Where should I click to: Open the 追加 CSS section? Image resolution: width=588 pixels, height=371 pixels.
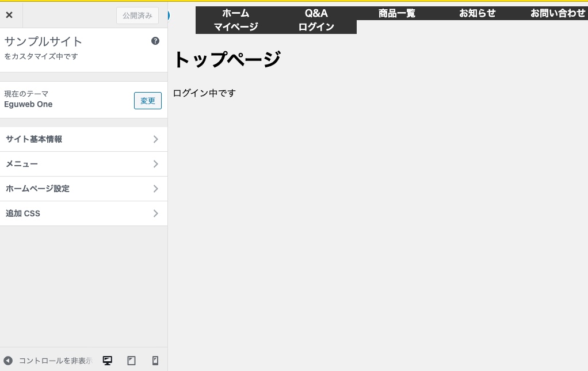coord(83,213)
